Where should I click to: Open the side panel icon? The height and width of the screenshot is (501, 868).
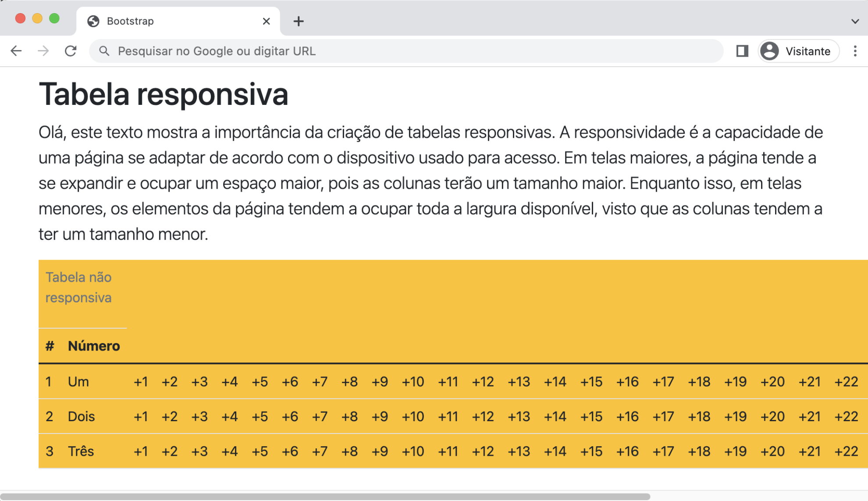[x=742, y=51]
